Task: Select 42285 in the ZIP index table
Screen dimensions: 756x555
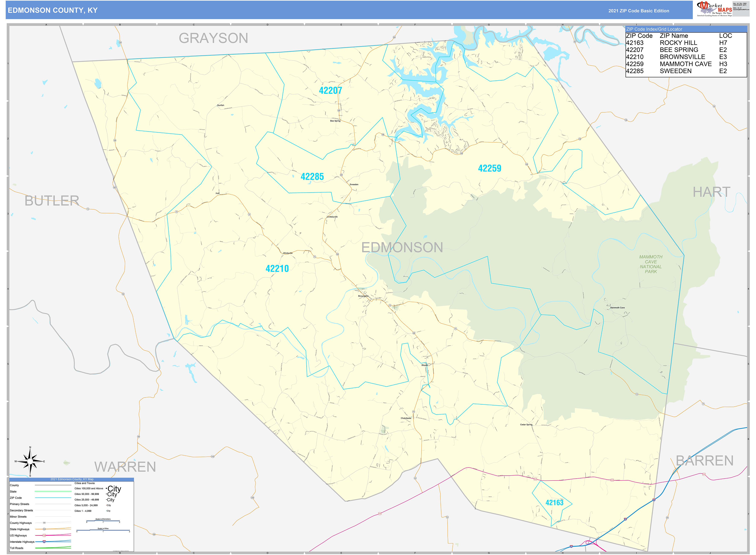Action: click(635, 71)
